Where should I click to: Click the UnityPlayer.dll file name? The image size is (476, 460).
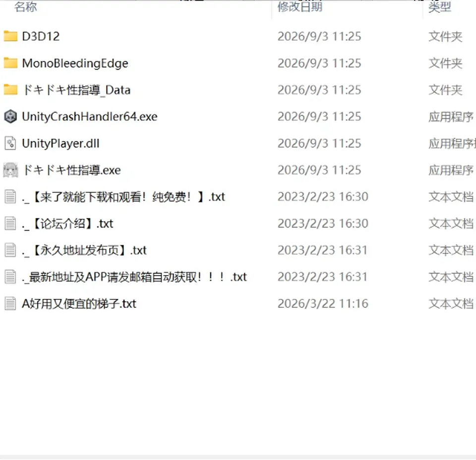pos(60,143)
